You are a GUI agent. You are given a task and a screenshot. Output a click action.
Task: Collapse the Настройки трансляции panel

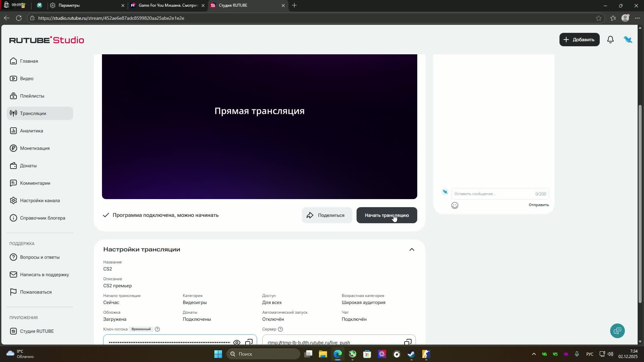click(x=412, y=249)
